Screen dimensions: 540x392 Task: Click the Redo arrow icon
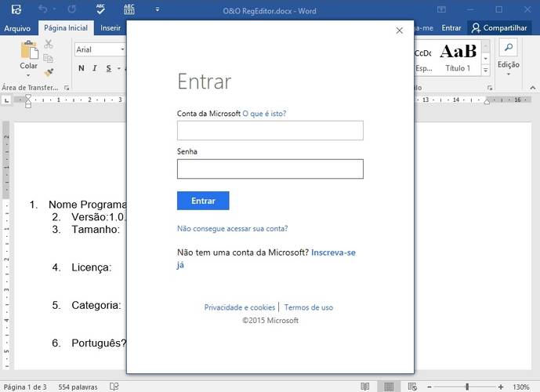pos(71,9)
